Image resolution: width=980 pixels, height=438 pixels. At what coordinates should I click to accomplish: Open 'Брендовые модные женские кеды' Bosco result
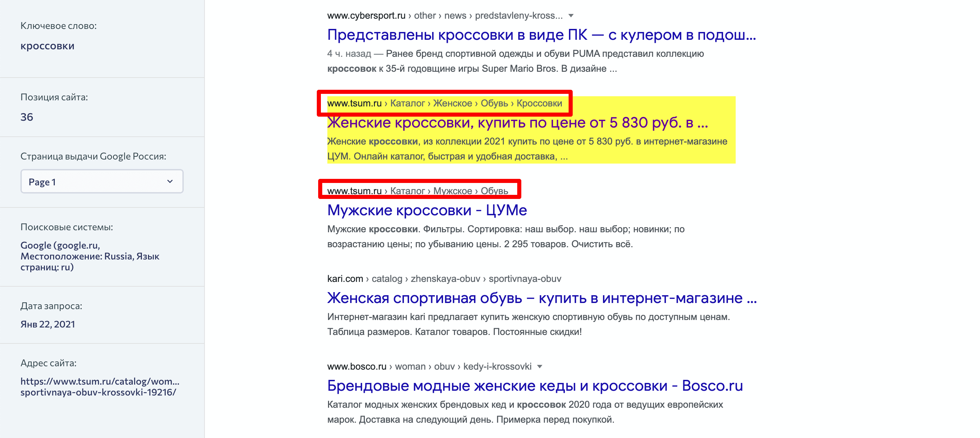point(535,386)
